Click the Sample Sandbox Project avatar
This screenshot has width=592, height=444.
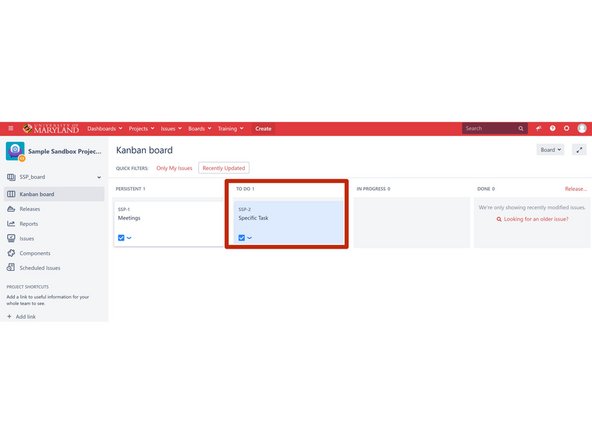pos(15,151)
